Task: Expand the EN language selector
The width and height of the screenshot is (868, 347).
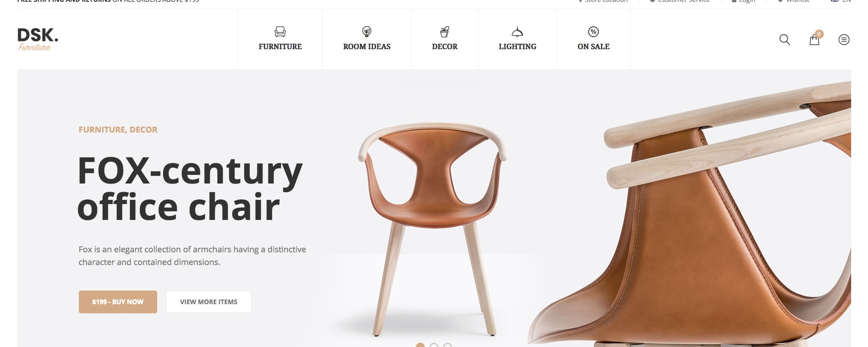Action: [x=841, y=1]
